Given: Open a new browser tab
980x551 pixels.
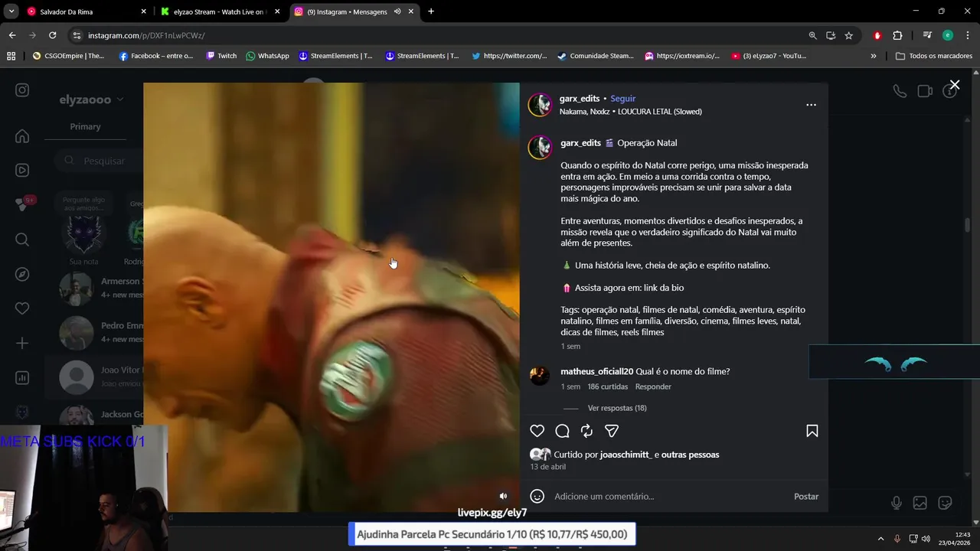Looking at the screenshot, I should [431, 11].
